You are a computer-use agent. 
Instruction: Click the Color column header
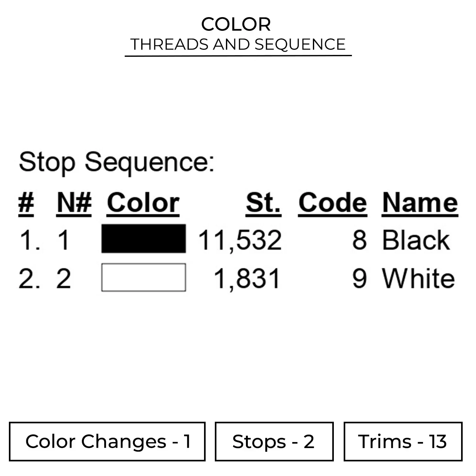[x=143, y=203]
